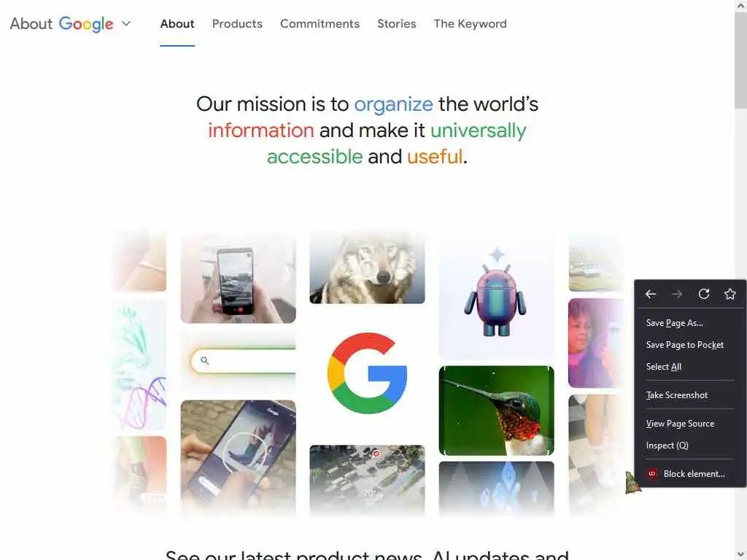The image size is (747, 560).
Task: Click the hummingbird image tile
Action: (496, 411)
